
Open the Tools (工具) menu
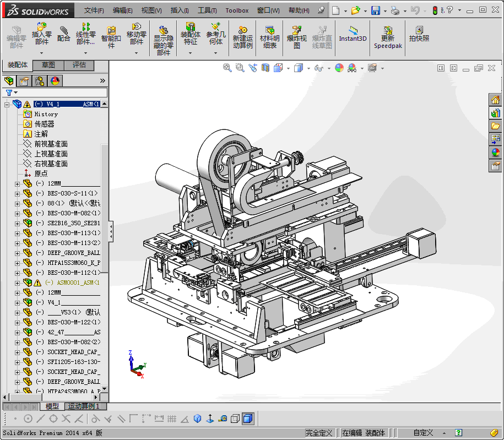207,10
